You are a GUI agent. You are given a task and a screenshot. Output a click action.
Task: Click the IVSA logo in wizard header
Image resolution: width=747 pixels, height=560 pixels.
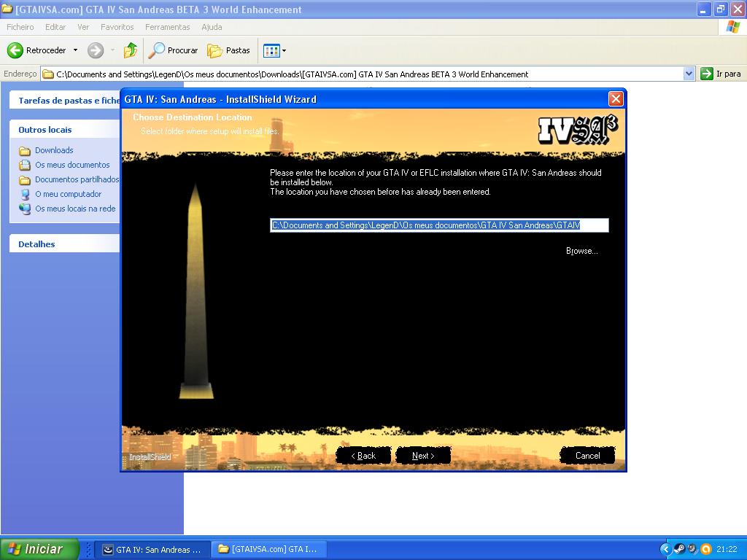(x=578, y=130)
